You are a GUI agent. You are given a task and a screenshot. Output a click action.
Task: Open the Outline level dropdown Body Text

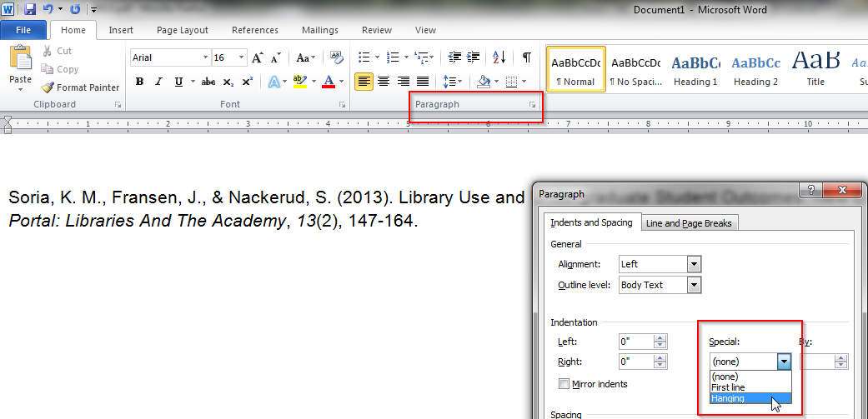[695, 285]
